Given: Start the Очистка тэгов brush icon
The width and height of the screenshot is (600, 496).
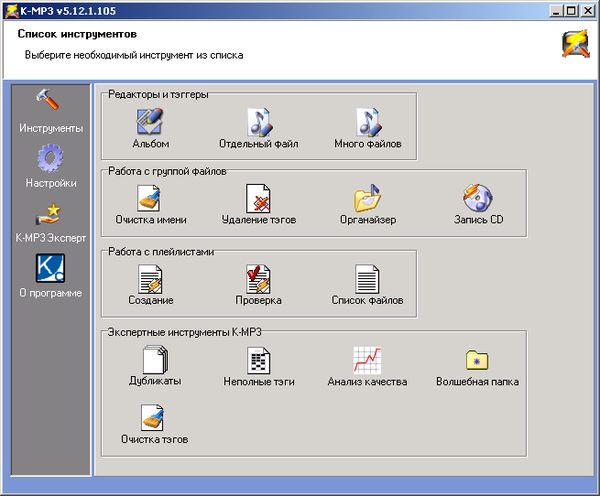Looking at the screenshot, I should 153,418.
